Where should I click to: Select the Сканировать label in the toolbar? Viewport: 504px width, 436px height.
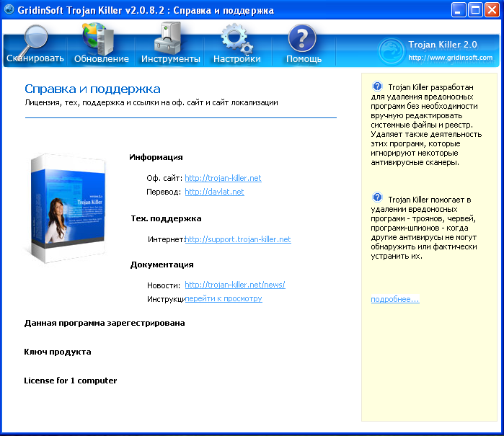click(35, 58)
